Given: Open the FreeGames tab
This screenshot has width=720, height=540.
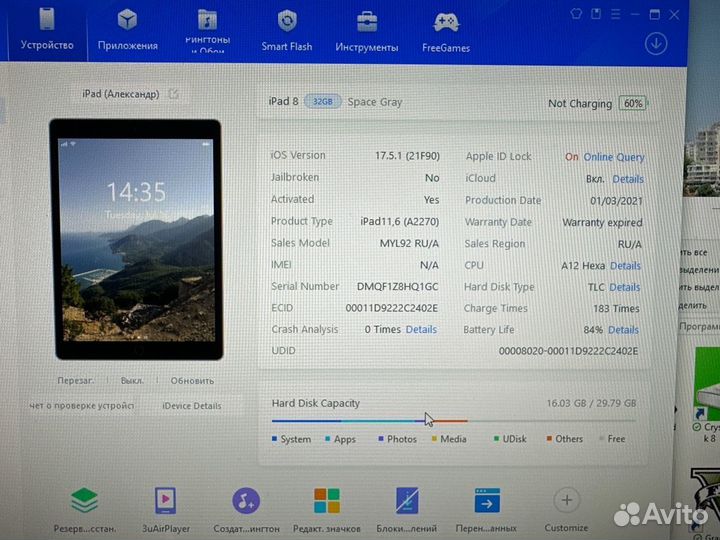Looking at the screenshot, I should (446, 32).
